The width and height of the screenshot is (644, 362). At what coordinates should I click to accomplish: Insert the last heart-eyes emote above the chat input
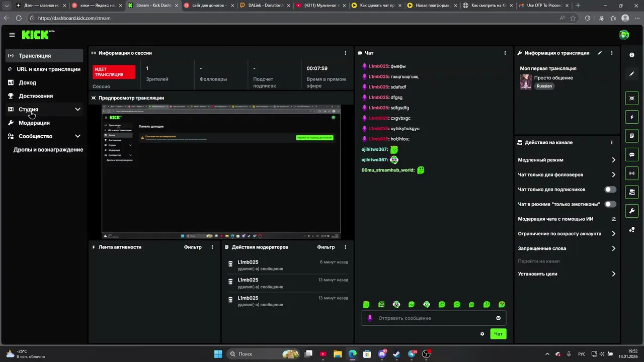[x=502, y=304]
